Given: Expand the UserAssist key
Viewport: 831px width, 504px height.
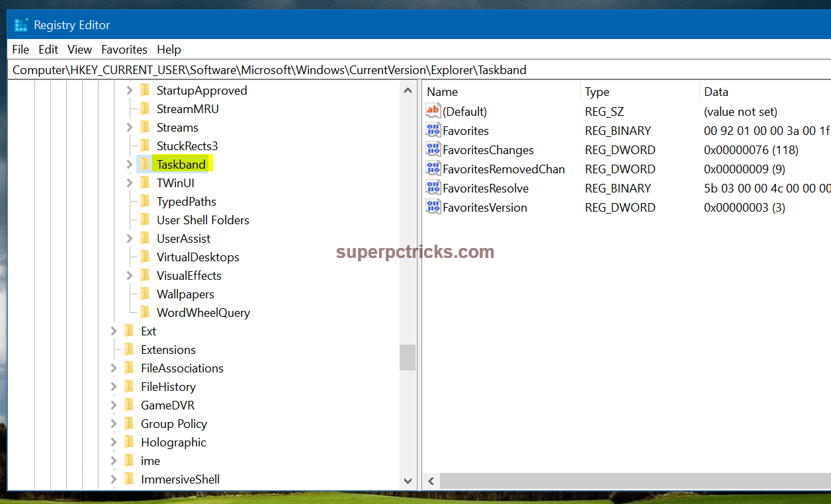Looking at the screenshot, I should coord(129,238).
